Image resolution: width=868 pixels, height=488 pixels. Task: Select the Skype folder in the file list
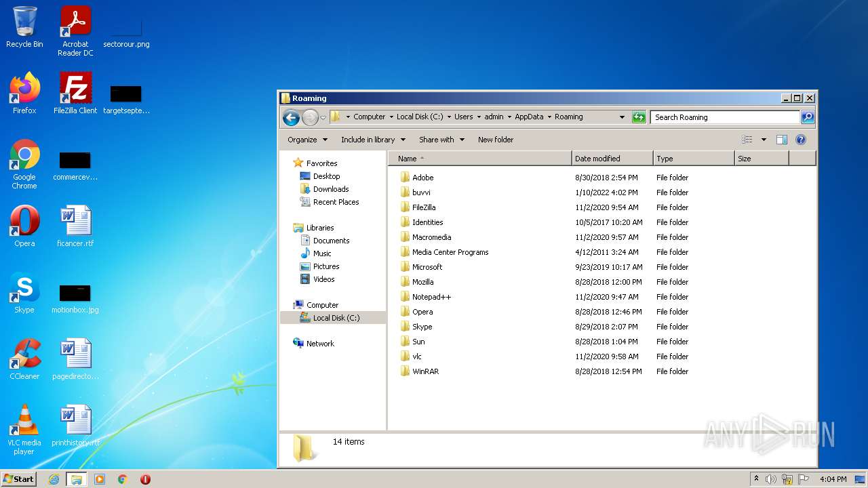tap(422, 327)
